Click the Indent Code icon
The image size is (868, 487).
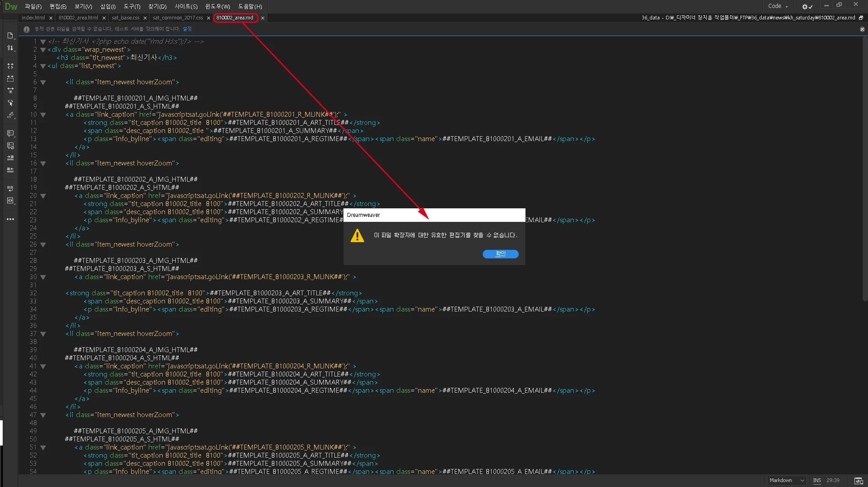(x=10, y=158)
